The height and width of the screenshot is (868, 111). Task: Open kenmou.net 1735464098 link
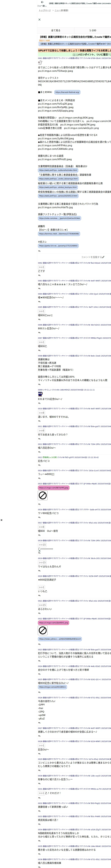(x=59, y=234)
